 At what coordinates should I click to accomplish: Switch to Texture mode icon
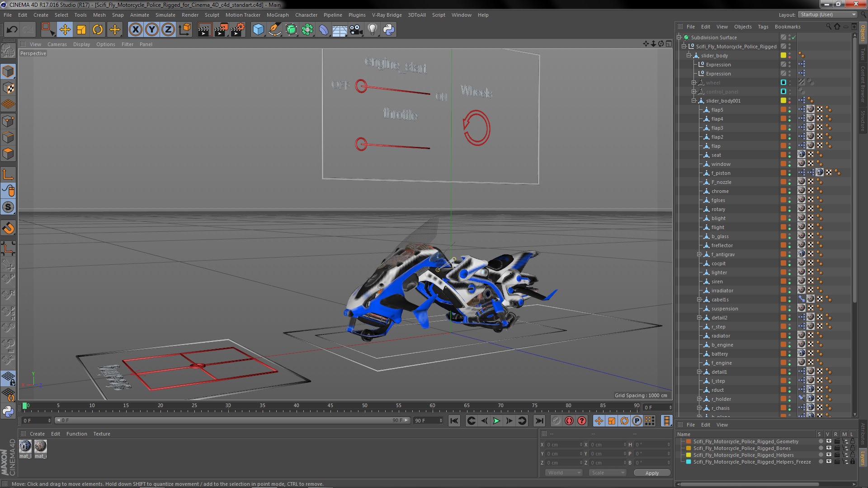pos(8,88)
